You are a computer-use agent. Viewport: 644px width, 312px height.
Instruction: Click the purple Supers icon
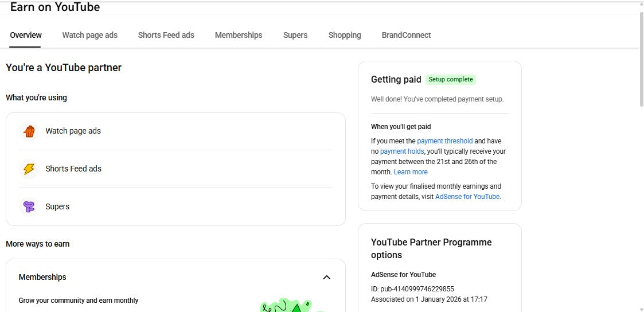coord(29,206)
